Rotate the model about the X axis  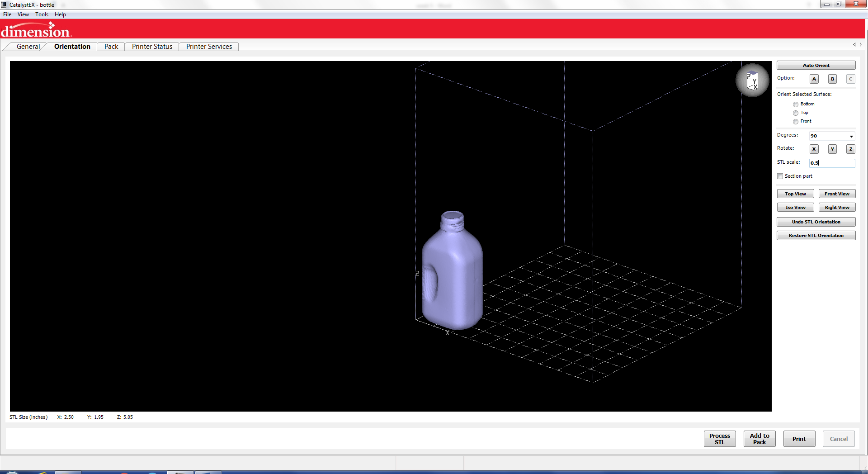tap(814, 149)
